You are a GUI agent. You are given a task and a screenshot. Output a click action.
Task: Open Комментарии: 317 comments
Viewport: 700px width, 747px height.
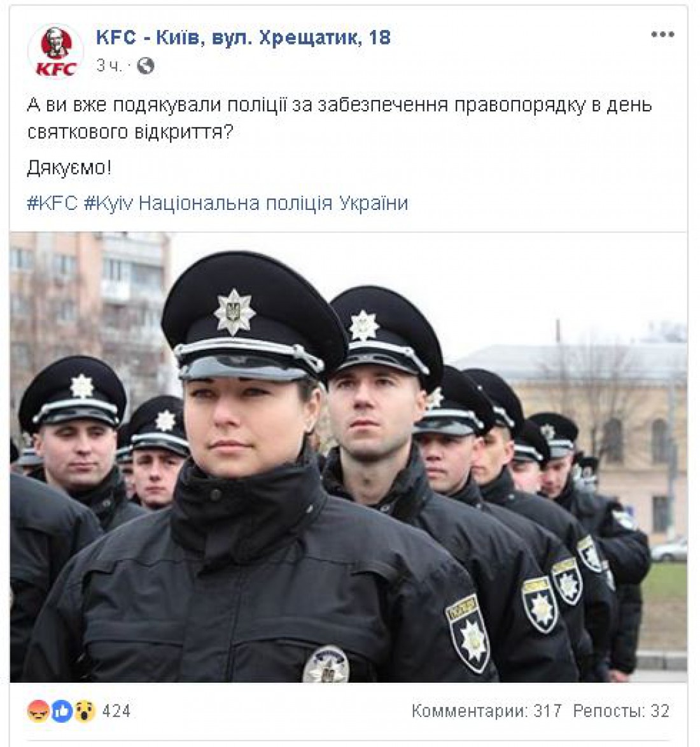tap(487, 711)
